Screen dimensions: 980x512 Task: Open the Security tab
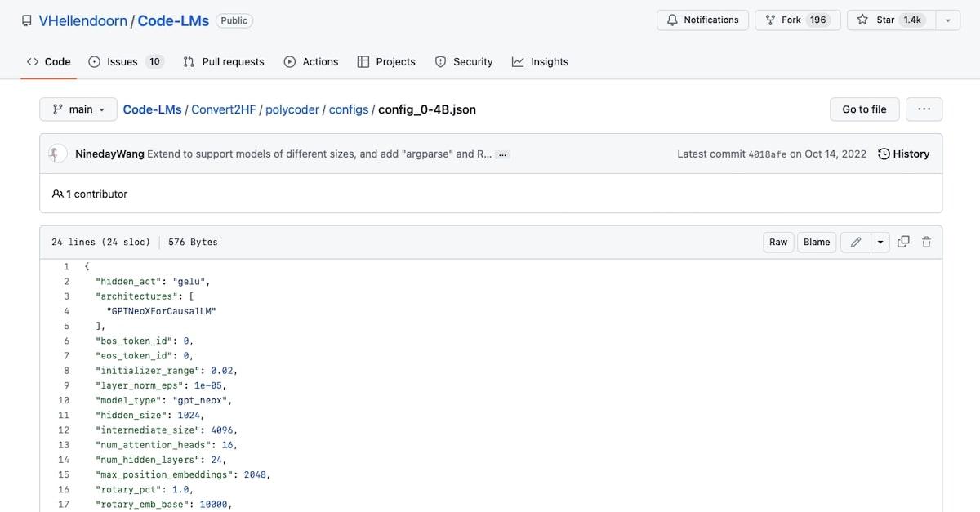[464, 61]
